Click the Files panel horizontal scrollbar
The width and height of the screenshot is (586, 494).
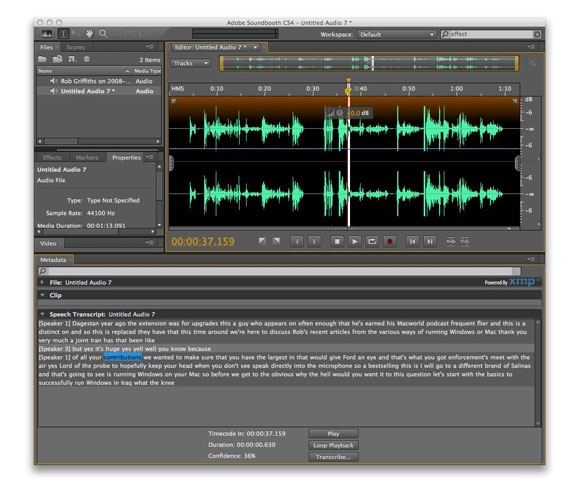click(x=99, y=141)
